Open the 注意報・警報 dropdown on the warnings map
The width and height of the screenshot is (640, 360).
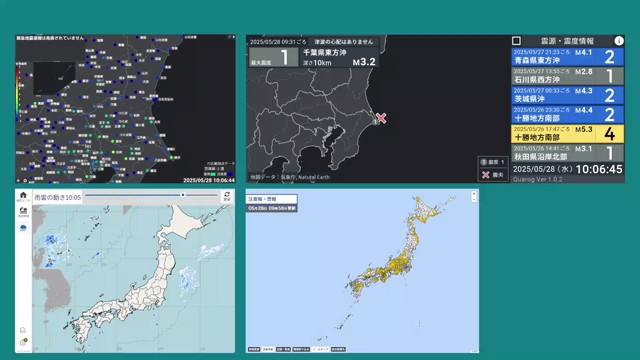point(271,199)
